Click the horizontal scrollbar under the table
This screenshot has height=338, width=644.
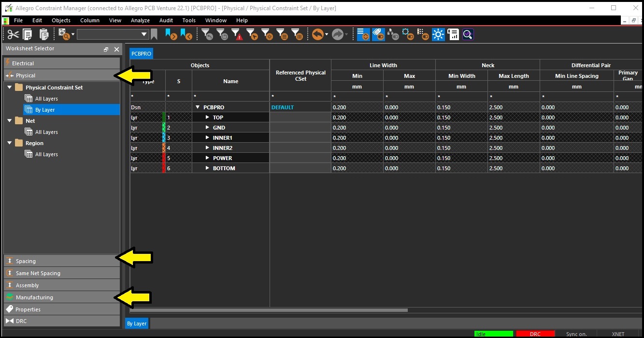pos(271,310)
